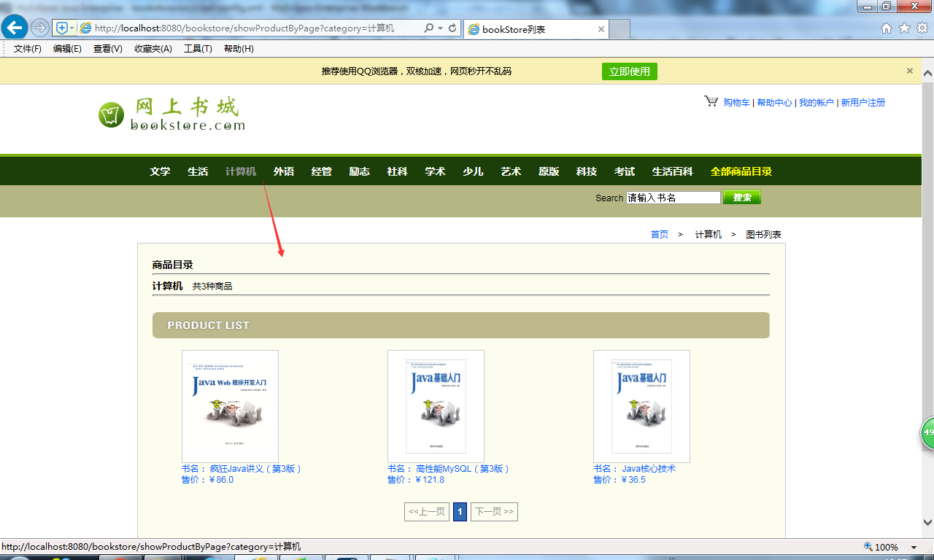The image size is (934, 560).
Task: Click the browser back arrow button
Action: point(15,28)
